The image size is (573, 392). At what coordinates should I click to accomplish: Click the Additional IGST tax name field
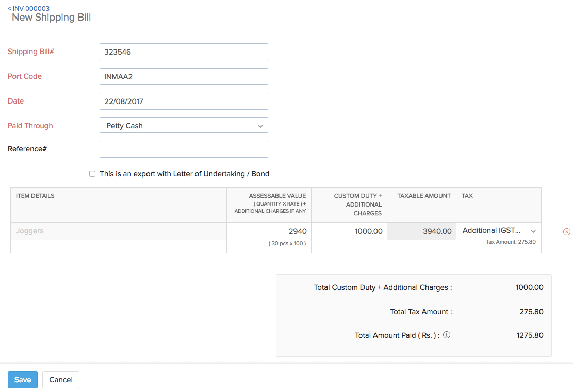(490, 230)
